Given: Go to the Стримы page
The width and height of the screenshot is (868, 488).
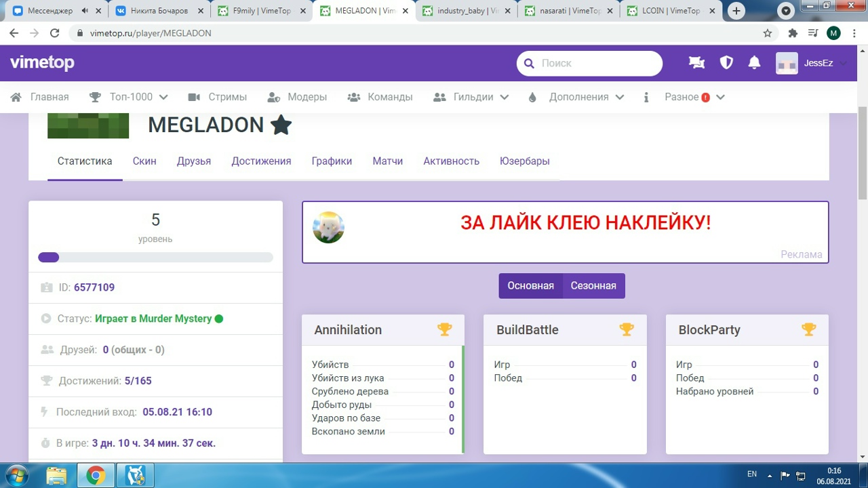Looking at the screenshot, I should (218, 97).
